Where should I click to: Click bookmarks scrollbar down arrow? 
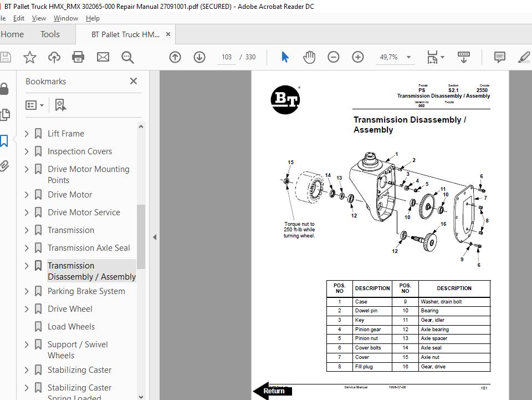141,396
